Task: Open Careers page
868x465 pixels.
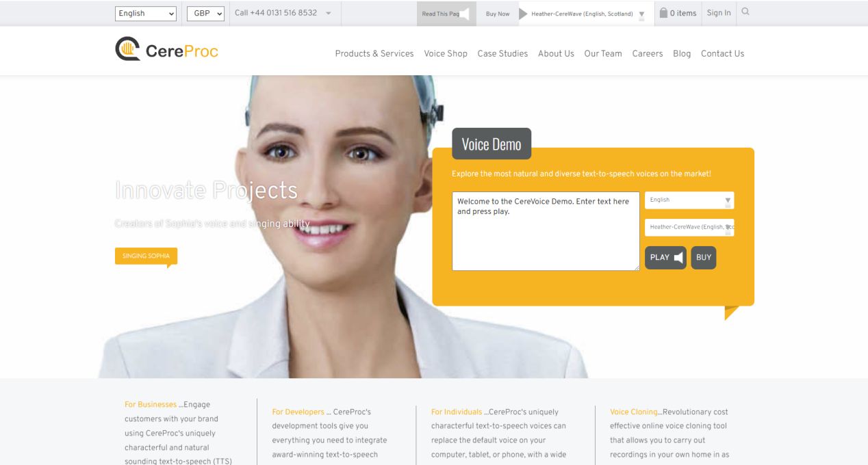Action: (648, 53)
